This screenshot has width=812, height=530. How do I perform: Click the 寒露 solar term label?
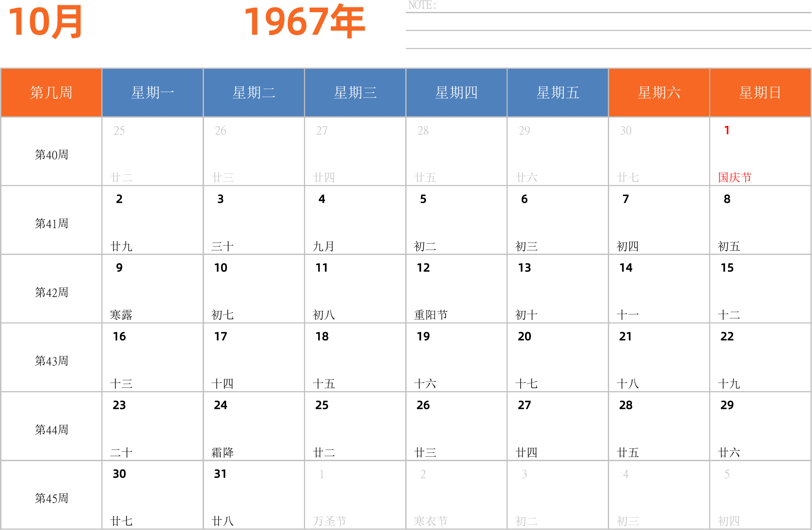click(x=121, y=315)
